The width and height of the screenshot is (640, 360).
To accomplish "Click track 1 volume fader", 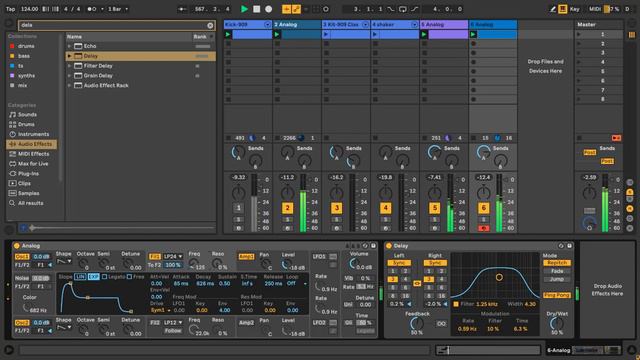I will point(254,202).
